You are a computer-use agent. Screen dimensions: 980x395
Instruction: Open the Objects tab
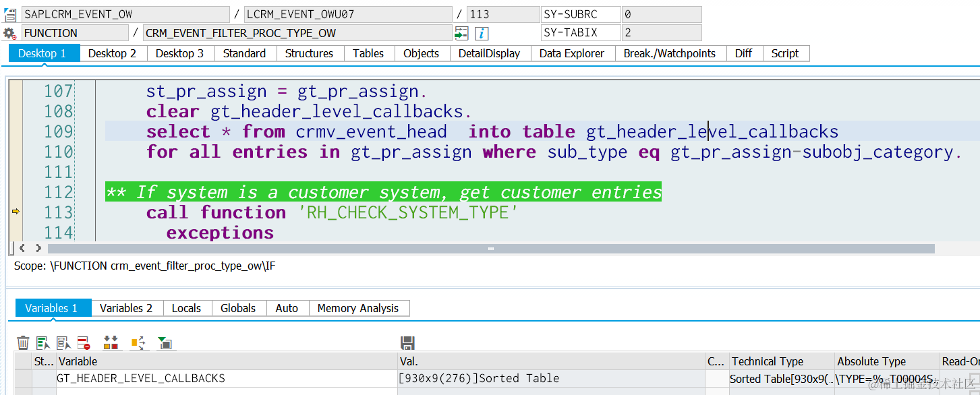pyautogui.click(x=422, y=53)
